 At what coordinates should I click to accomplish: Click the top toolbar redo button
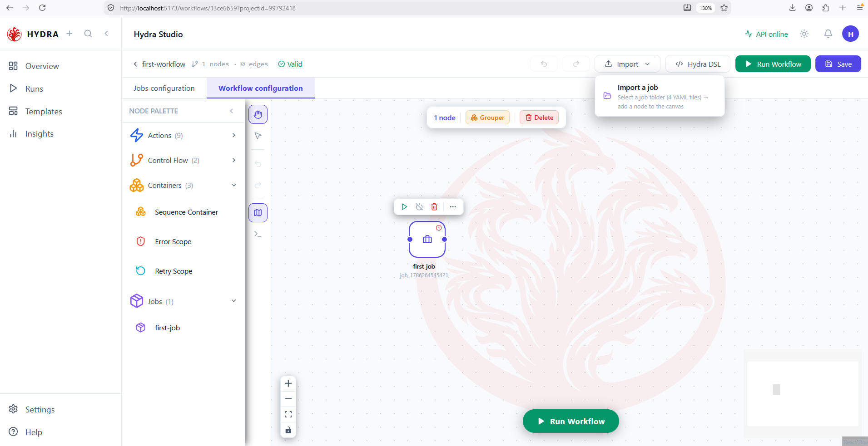pos(576,64)
